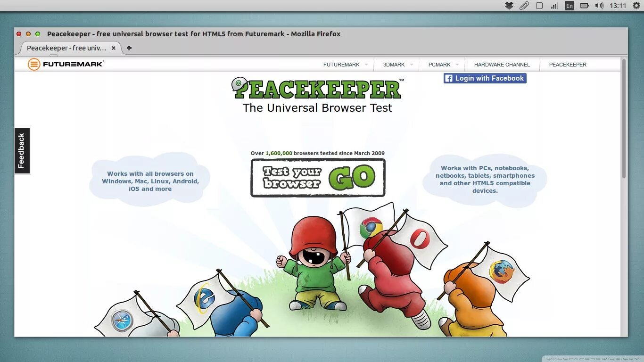Click the Firefox logo flag
The width and height of the screenshot is (644, 362).
(x=501, y=272)
